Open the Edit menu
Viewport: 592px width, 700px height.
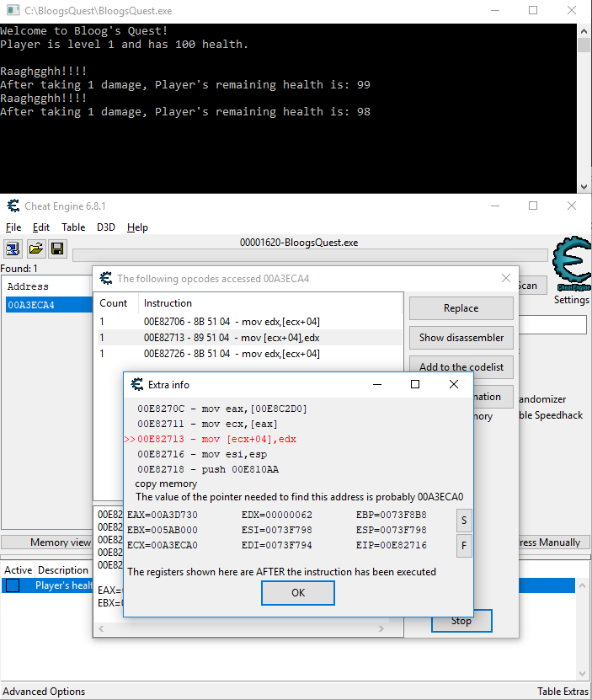click(x=41, y=227)
